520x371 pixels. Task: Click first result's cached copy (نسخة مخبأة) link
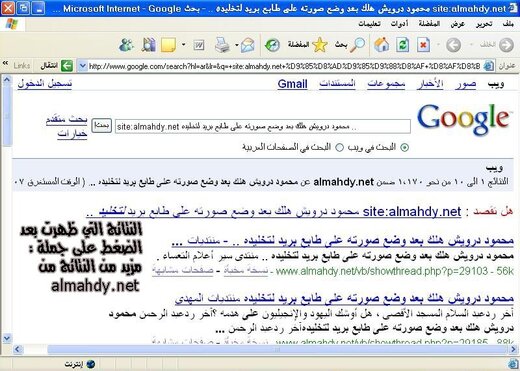[246, 271]
